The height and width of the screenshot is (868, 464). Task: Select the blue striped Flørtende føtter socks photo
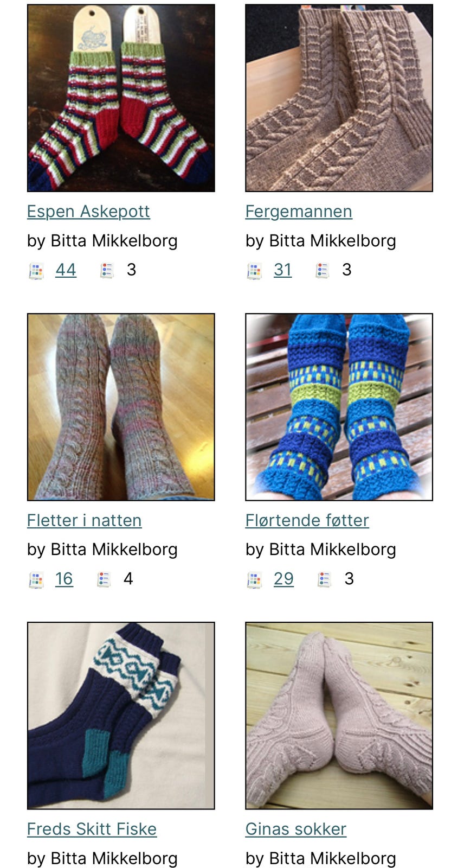tap(339, 407)
